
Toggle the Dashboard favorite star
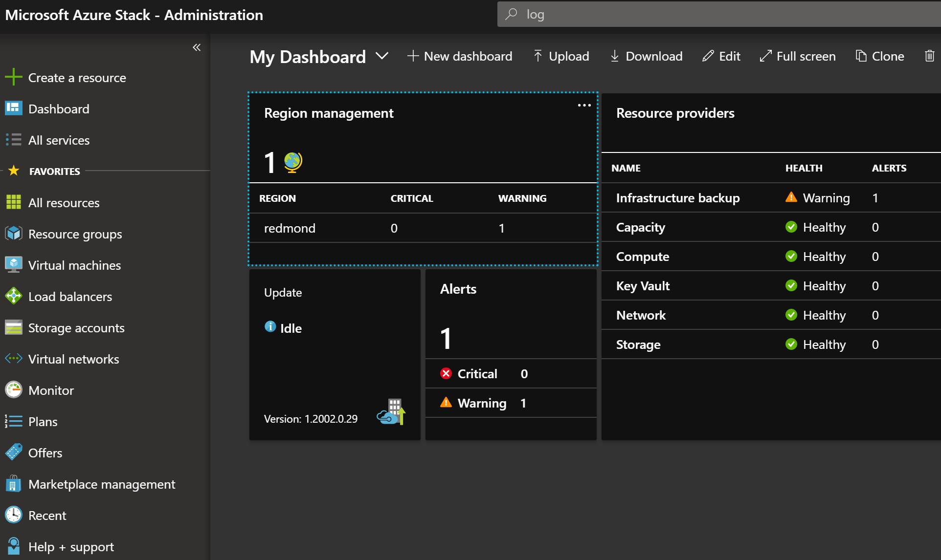[194, 108]
